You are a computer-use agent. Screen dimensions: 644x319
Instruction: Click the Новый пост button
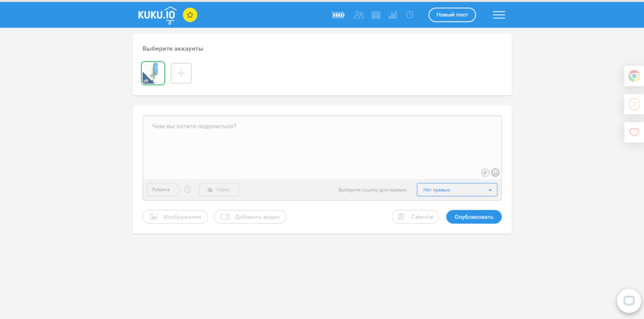pyautogui.click(x=452, y=14)
